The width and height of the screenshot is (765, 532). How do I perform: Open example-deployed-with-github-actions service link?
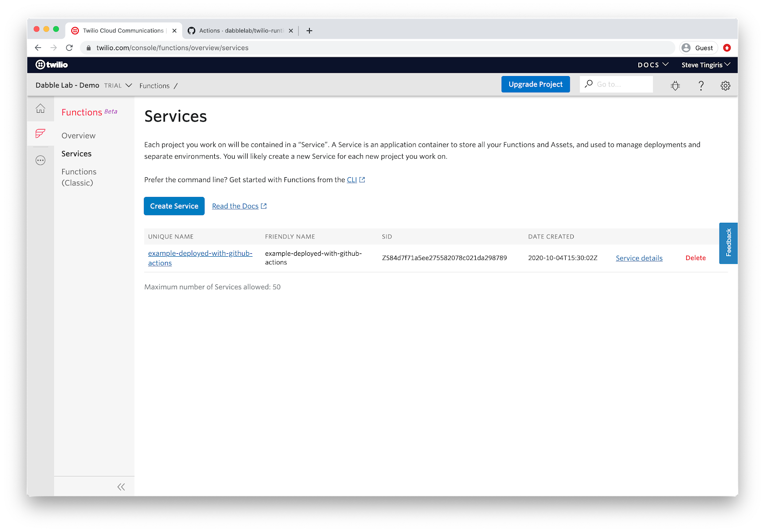[x=200, y=258]
